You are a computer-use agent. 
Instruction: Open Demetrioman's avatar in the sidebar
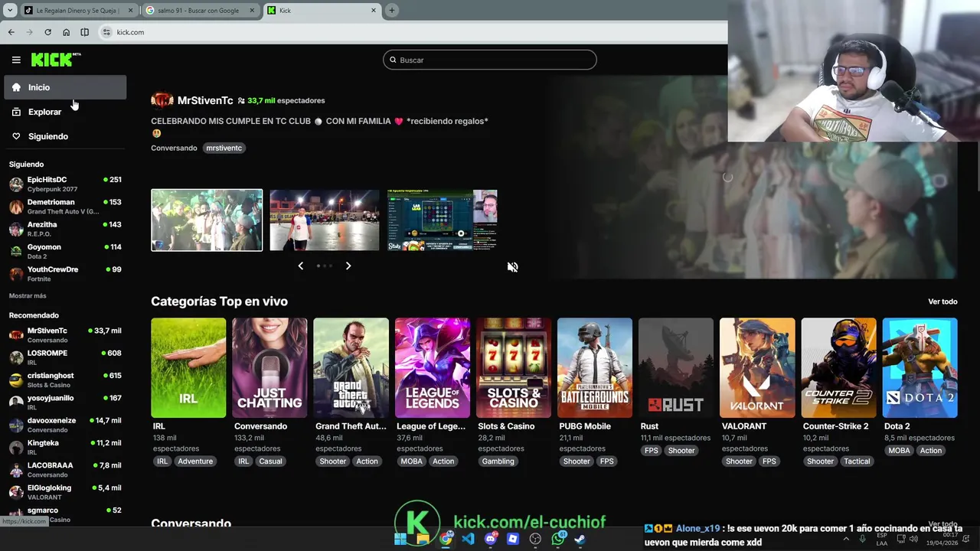click(16, 207)
